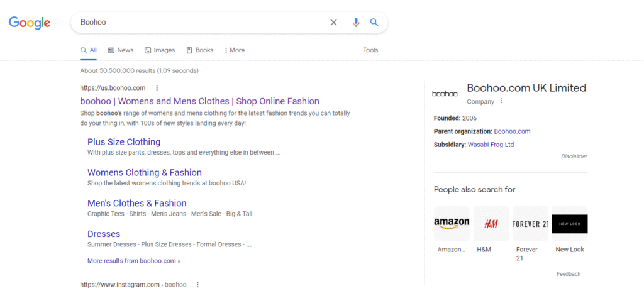The width and height of the screenshot is (644, 291).
Task: Expand the More search filters menu
Action: pos(233,50)
